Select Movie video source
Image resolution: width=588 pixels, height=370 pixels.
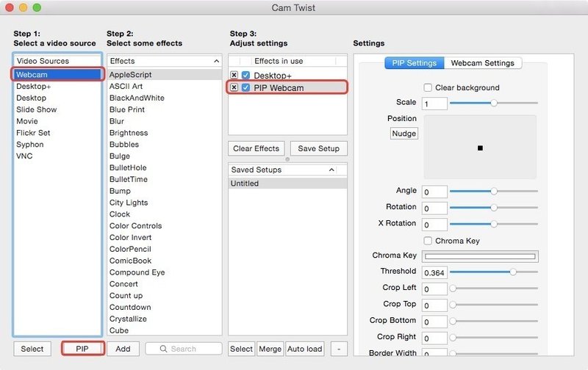click(57, 121)
